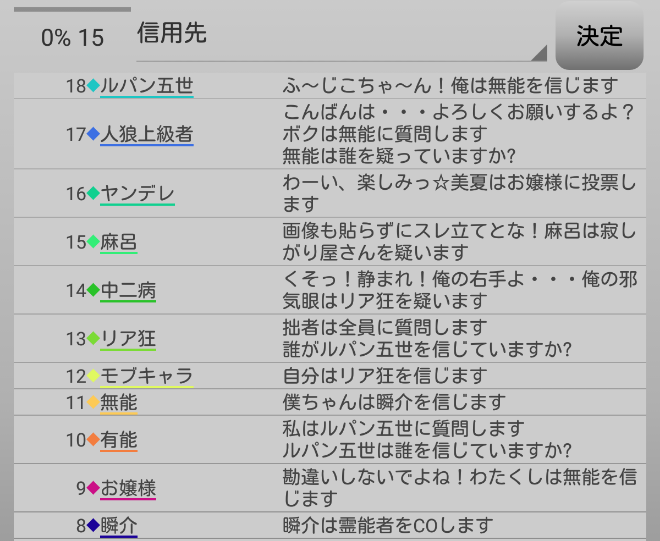Click the green diamond icon beside 中二病
This screenshot has width=660, height=541.
tap(93, 291)
